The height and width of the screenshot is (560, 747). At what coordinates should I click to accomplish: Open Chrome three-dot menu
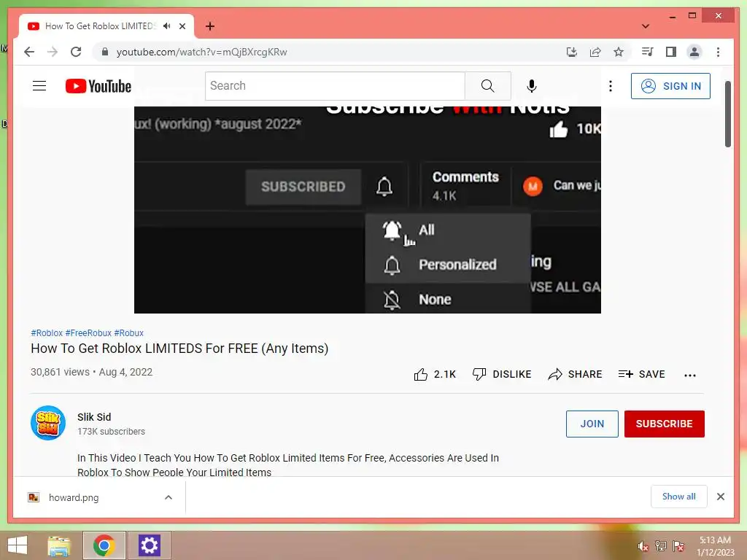(718, 52)
